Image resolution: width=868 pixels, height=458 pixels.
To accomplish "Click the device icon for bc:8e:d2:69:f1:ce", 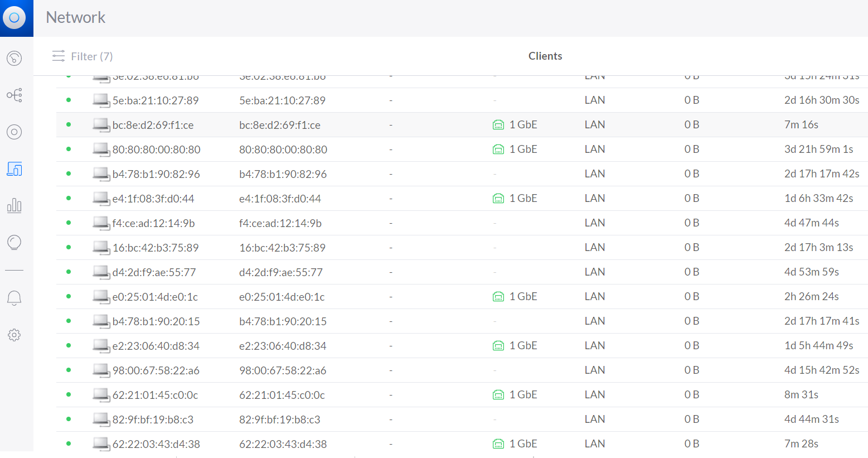I will (101, 125).
